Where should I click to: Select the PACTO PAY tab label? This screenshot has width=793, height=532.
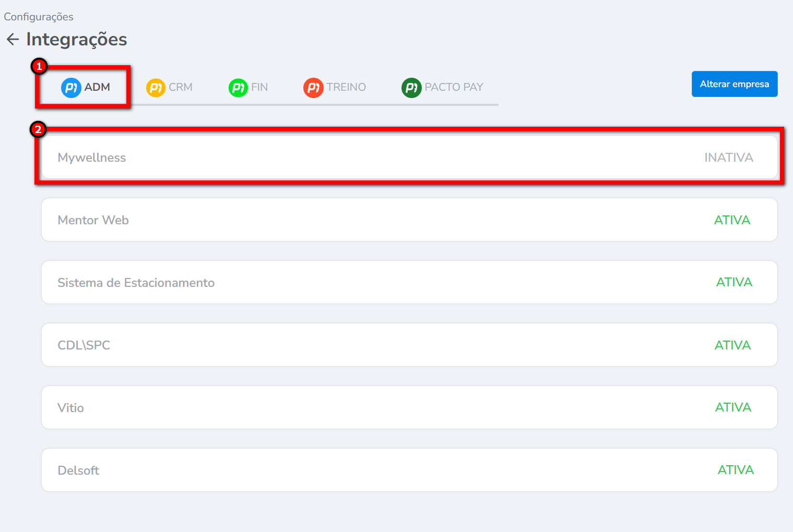454,87
